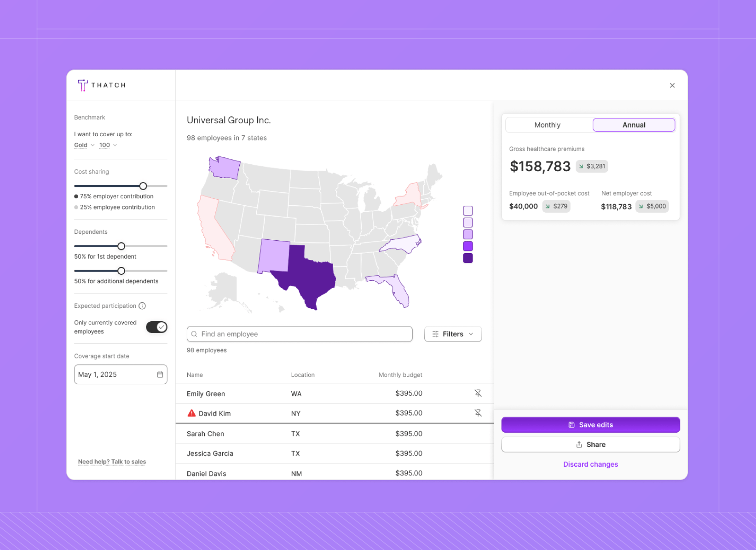
Task: Click the unpin icon on David Kim's row
Action: (x=478, y=413)
